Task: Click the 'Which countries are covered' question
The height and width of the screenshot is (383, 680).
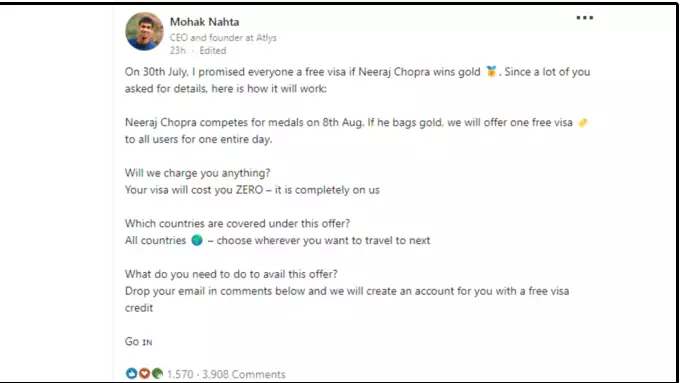Action: click(237, 223)
